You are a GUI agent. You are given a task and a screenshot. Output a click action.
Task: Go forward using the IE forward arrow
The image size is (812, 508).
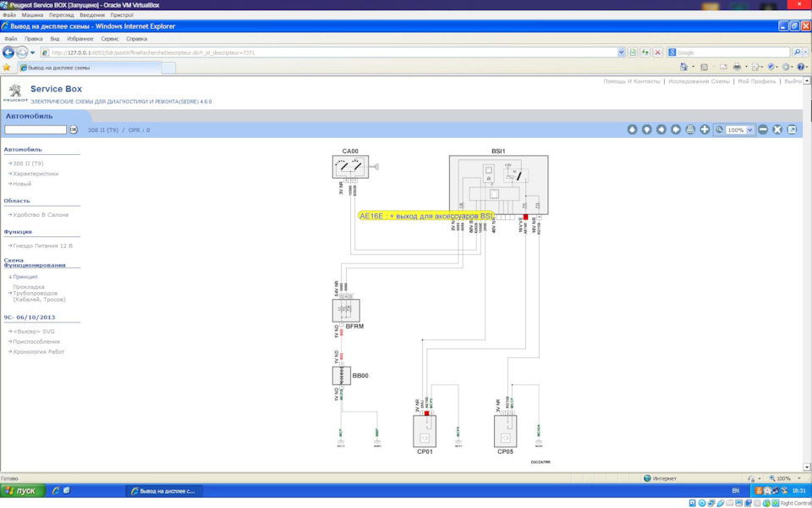tap(22, 52)
